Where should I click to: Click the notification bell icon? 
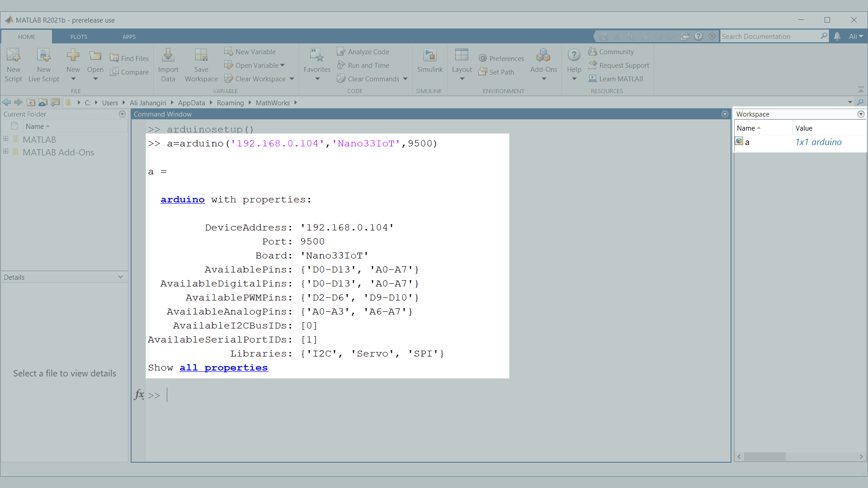click(x=837, y=36)
